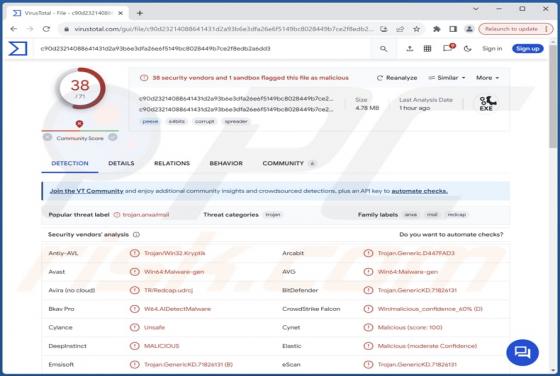The image size is (560, 376).
Task: Vote negative on Community Score
Action: [x=47, y=137]
